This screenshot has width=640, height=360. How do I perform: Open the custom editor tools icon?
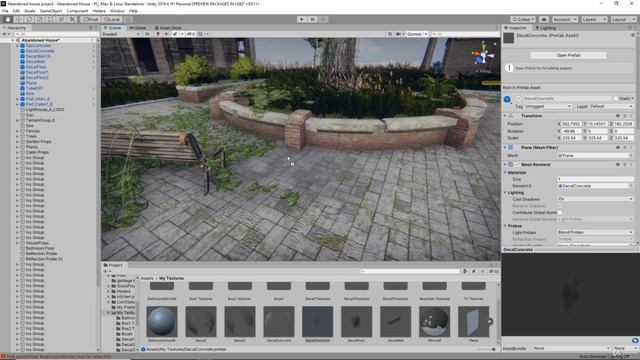click(72, 19)
